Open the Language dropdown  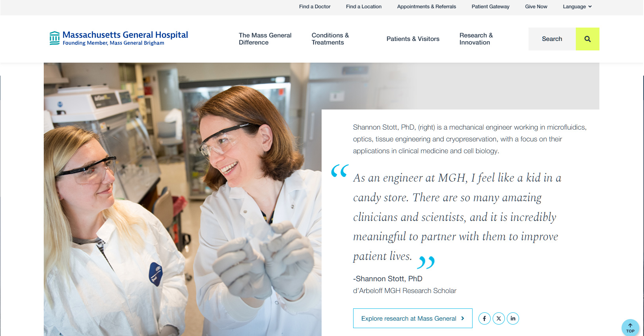tap(577, 7)
